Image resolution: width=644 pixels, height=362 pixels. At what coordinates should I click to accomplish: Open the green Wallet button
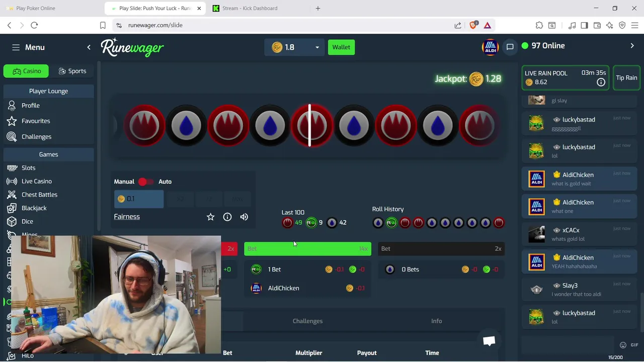coord(341,47)
